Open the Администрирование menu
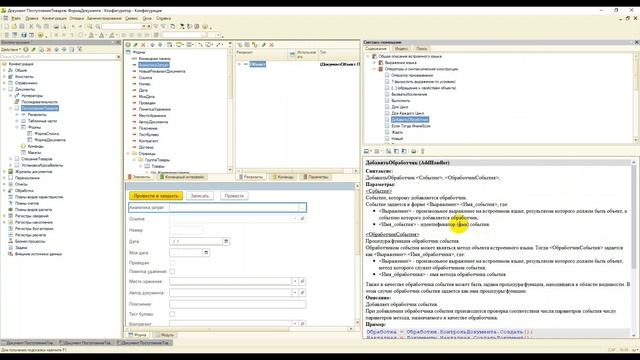Screen dimensions: 640x360 tap(104, 18)
